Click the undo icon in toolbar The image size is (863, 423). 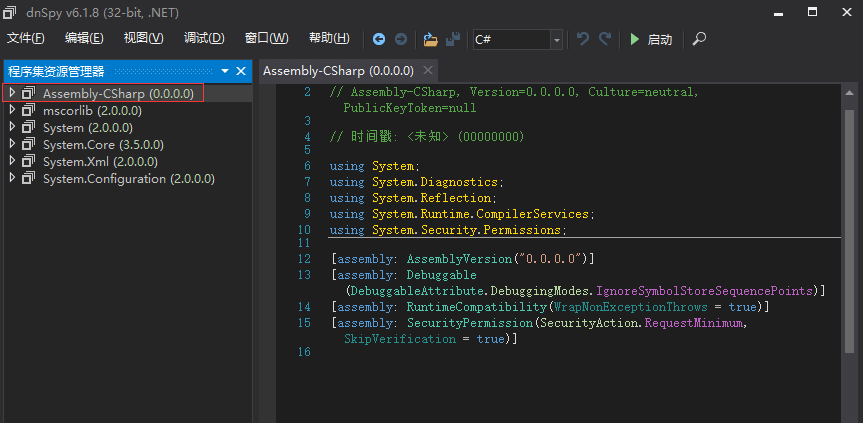coord(583,39)
